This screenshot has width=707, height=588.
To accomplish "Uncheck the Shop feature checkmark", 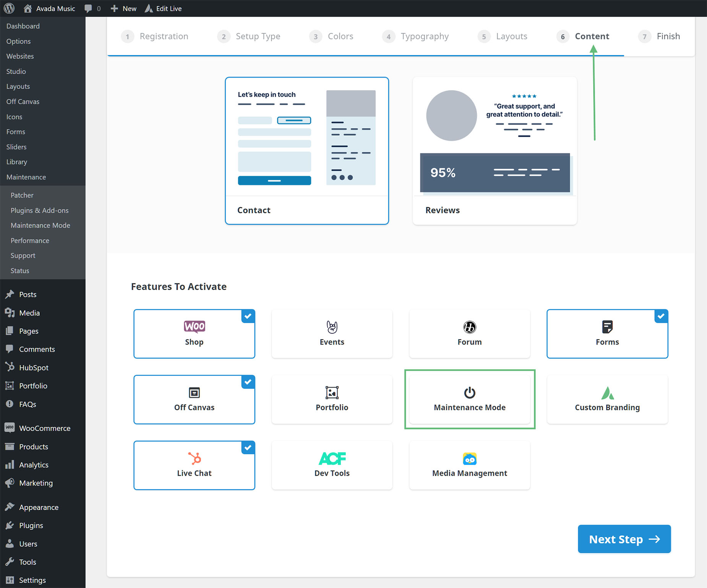I will (x=248, y=316).
